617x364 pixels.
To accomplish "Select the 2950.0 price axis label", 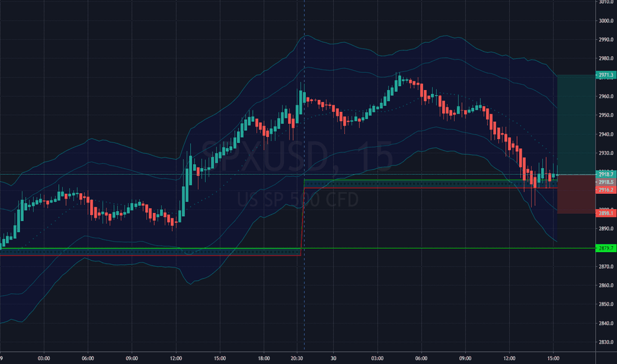I will [606, 115].
